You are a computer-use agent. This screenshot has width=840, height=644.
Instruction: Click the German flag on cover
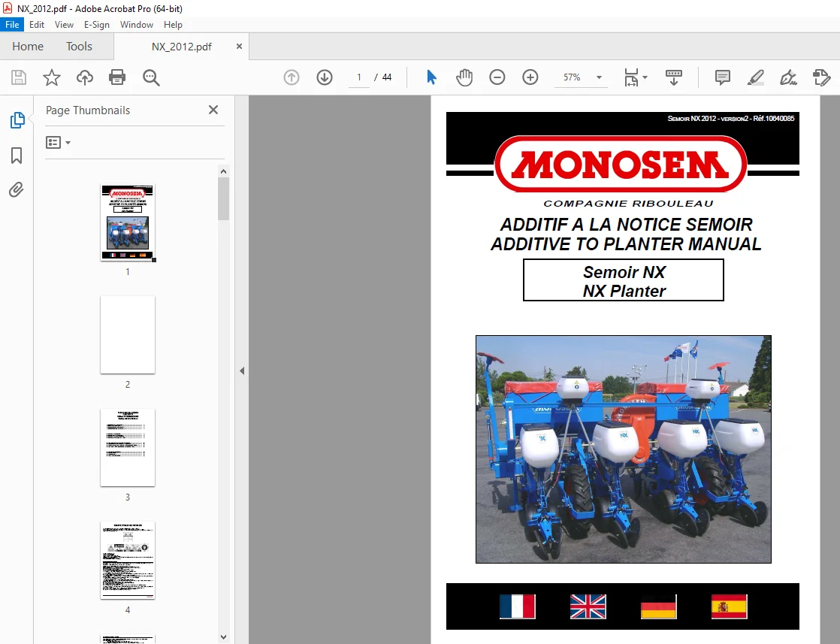click(658, 606)
